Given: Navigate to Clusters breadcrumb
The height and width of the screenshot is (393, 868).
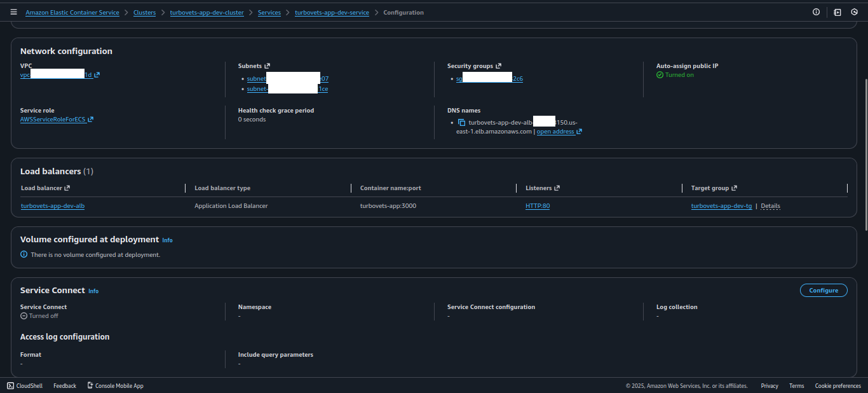Looking at the screenshot, I should (144, 12).
